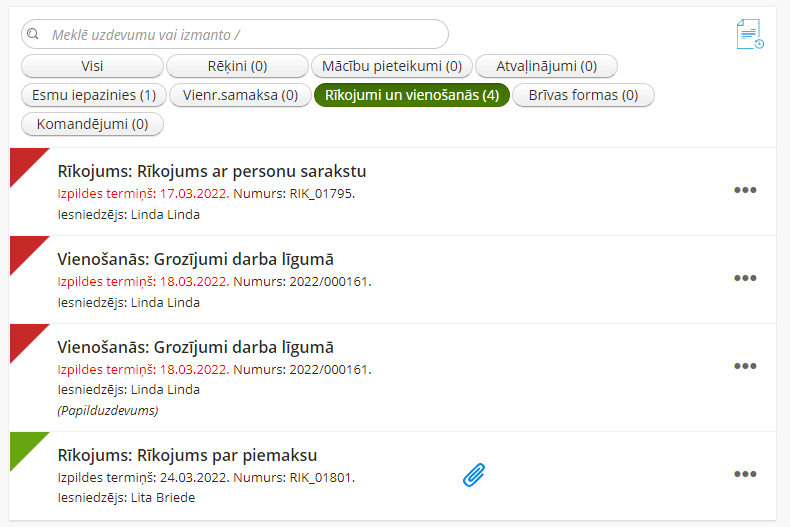The image size is (790, 527).
Task: Open three-dot menu for the Papilduzdevums task
Action: pyautogui.click(x=745, y=366)
